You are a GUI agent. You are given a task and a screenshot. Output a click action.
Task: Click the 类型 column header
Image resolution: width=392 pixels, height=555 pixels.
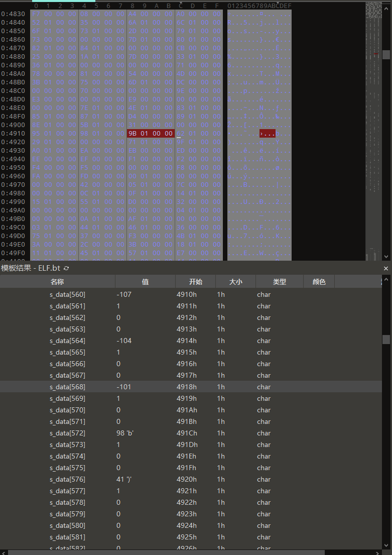279,282
